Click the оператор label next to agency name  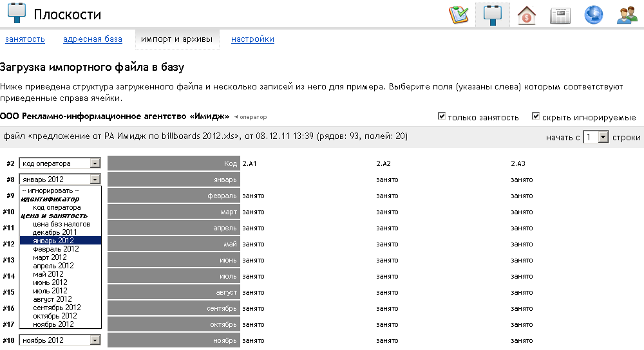tap(253, 117)
